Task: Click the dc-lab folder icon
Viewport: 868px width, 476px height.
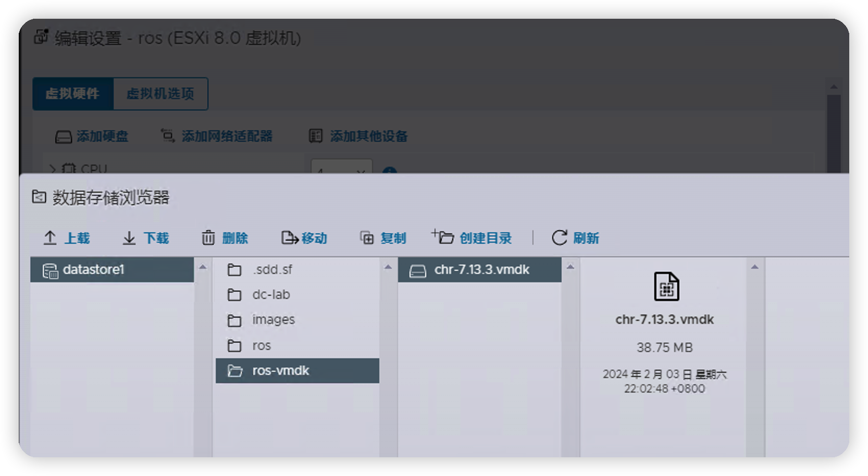Action: click(234, 295)
